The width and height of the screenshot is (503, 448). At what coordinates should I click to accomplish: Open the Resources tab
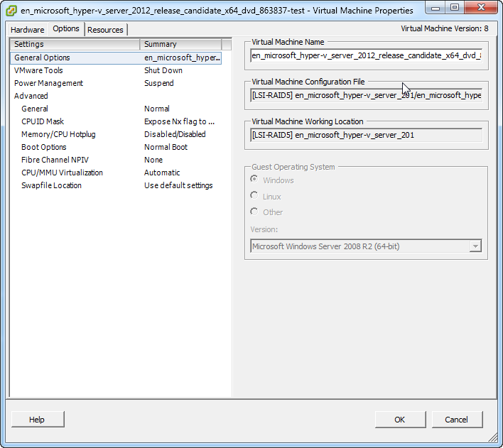[106, 30]
